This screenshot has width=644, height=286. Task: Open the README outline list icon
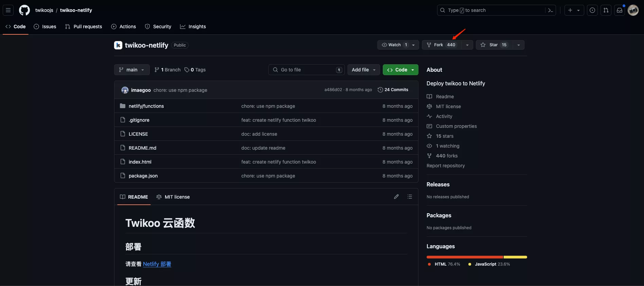point(410,197)
